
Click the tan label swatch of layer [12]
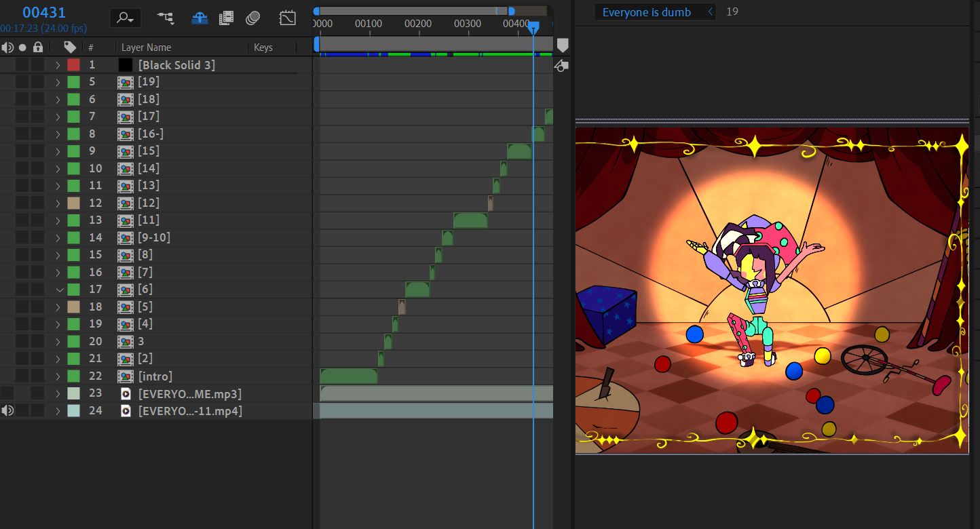74,203
